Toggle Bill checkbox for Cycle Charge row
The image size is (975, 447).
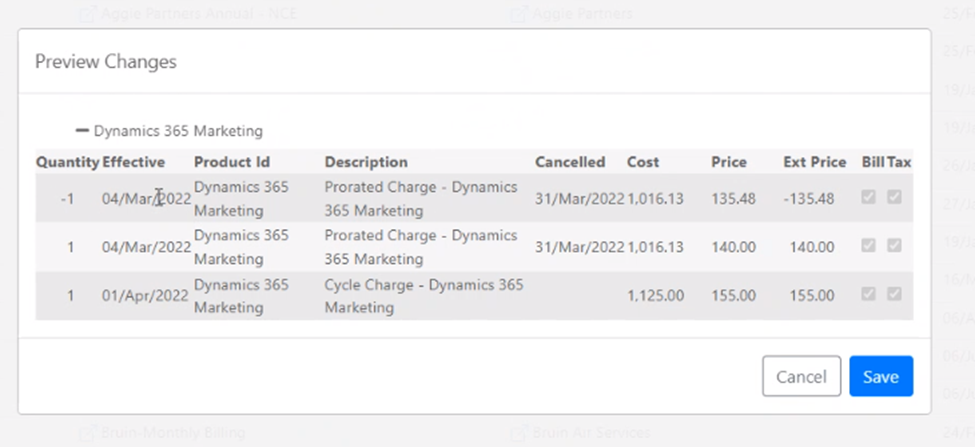click(869, 294)
